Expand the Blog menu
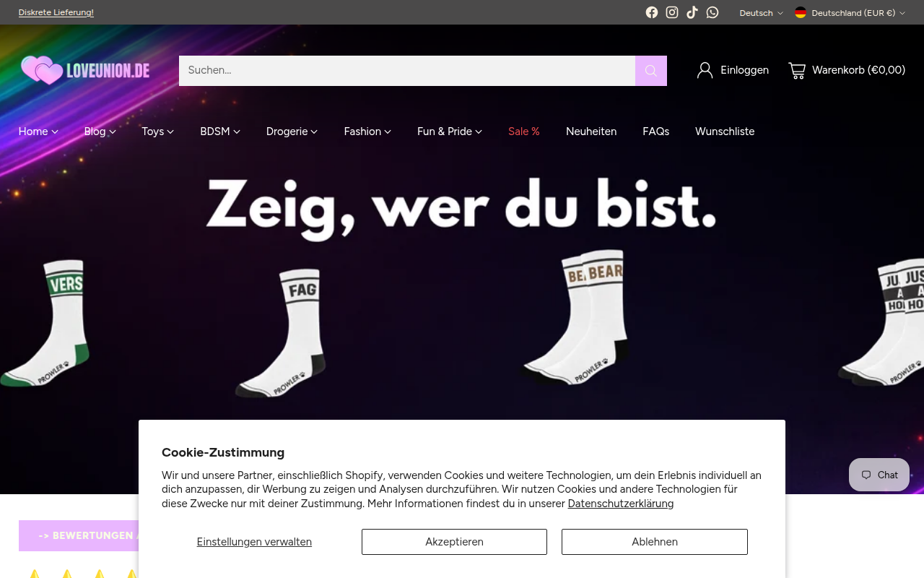Image resolution: width=924 pixels, height=578 pixels. pos(100,131)
